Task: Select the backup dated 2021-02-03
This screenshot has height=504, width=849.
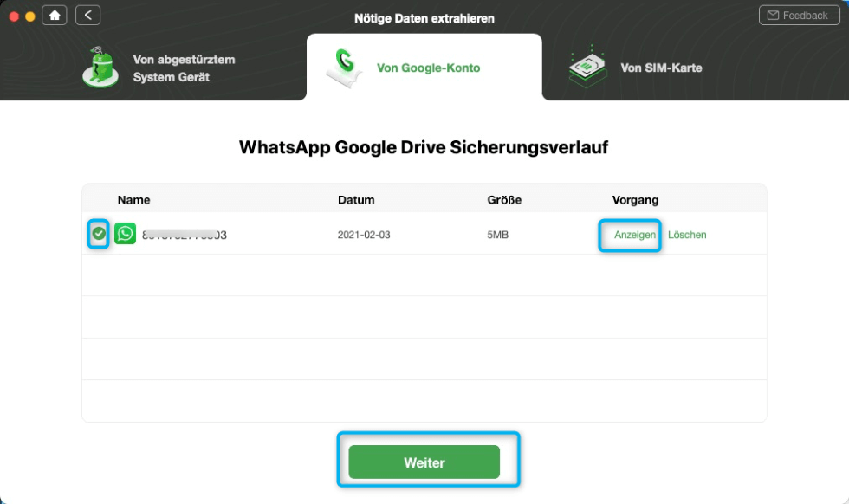Action: [x=424, y=235]
